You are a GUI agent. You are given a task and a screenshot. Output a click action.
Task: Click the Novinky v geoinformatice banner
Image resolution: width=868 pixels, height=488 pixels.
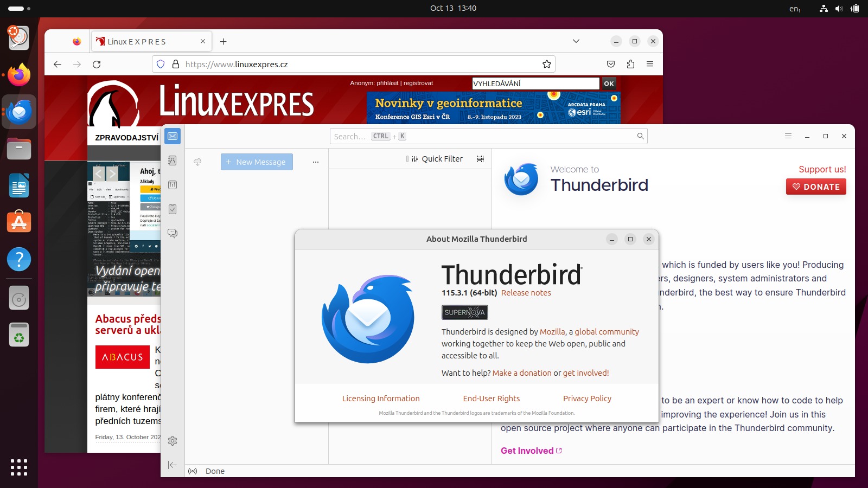tap(494, 107)
